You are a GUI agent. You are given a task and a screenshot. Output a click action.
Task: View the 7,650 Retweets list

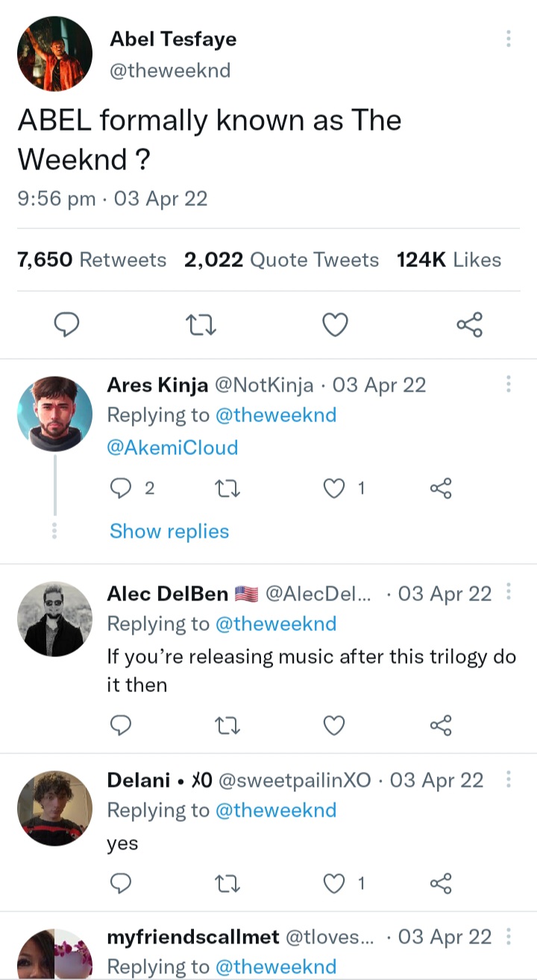[92, 260]
